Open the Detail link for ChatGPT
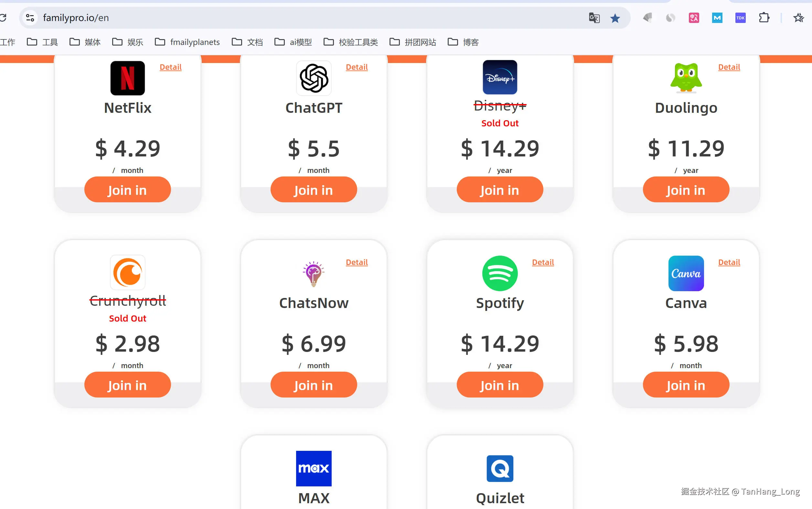 point(357,67)
